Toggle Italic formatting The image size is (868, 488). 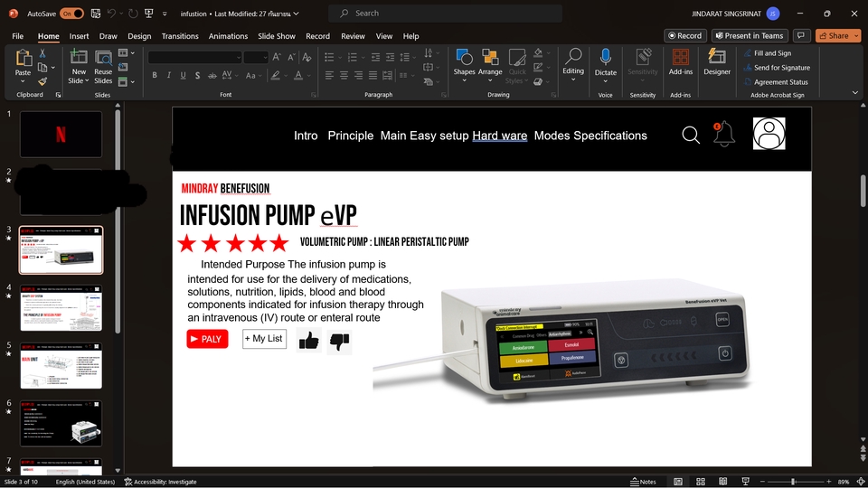point(169,75)
